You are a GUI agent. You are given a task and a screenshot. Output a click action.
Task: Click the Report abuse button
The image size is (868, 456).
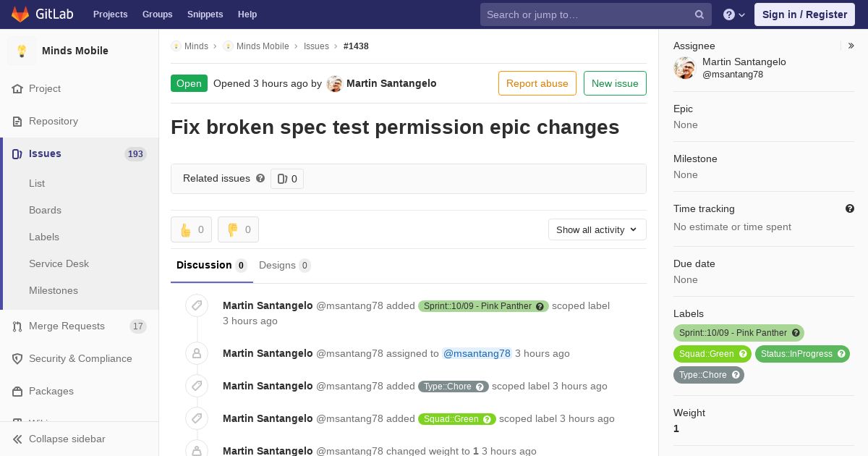(x=537, y=83)
